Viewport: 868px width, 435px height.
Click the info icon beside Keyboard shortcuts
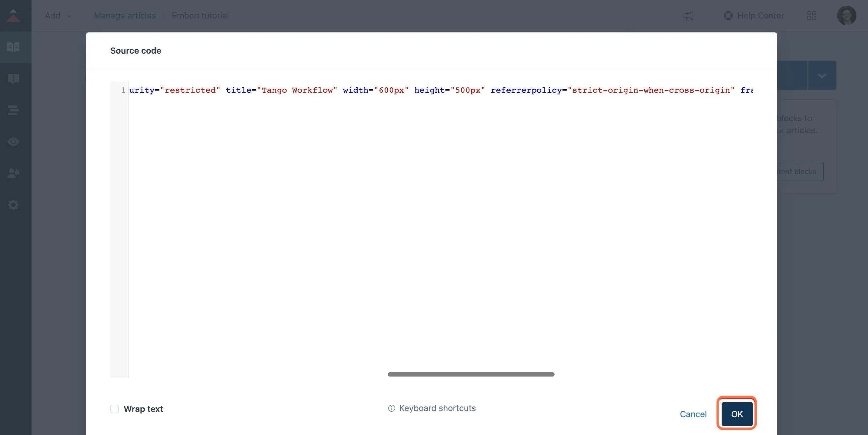coord(391,408)
